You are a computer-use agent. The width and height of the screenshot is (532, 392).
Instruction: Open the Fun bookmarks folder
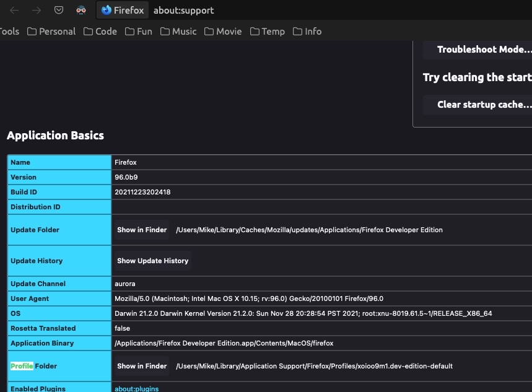click(139, 32)
